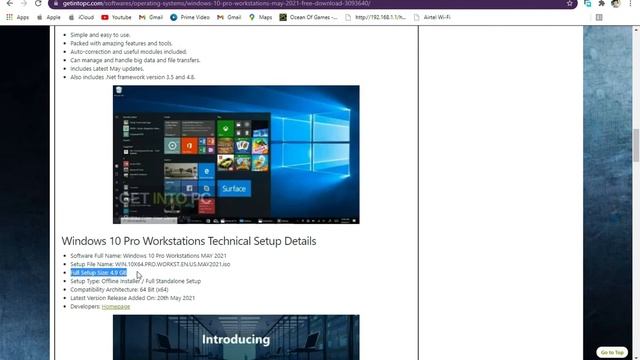Click the Simple and easy to use bullet
Image resolution: width=640 pixels, height=360 pixels.
[100, 35]
